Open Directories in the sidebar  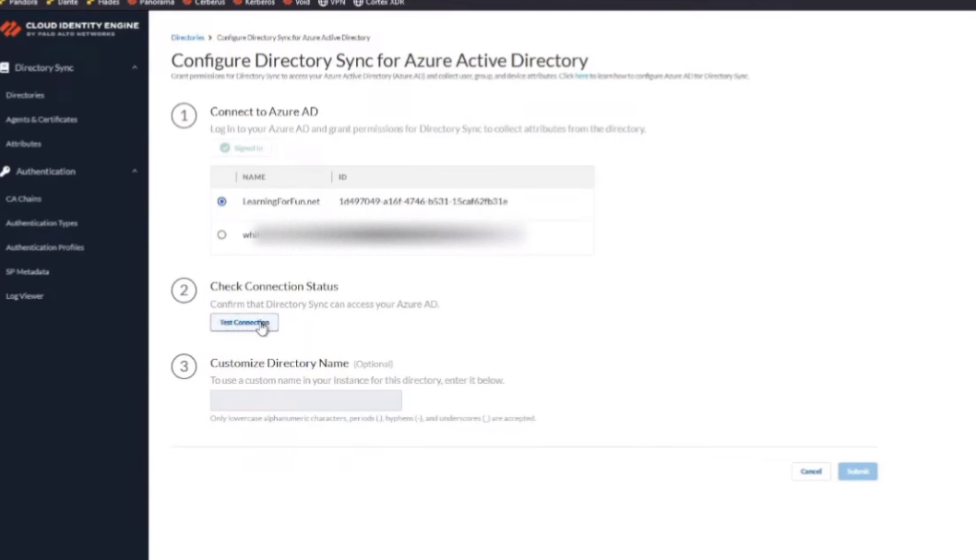[25, 95]
